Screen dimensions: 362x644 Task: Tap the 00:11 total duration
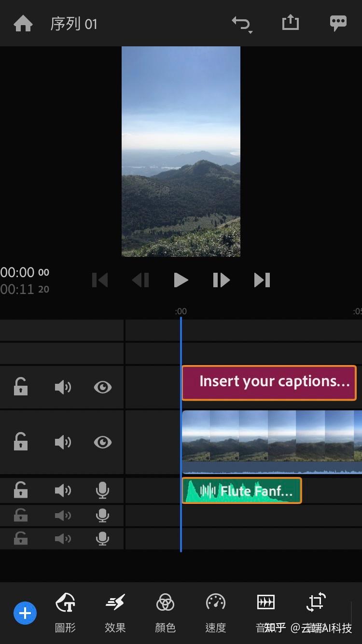coord(25,289)
